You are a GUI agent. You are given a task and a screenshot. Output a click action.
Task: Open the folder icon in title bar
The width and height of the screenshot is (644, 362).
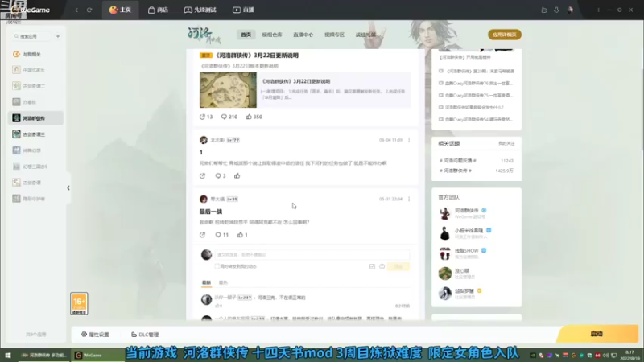[x=544, y=10]
